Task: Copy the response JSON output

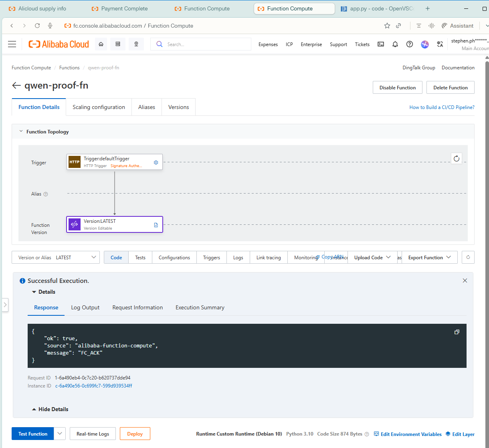Action: point(457,332)
